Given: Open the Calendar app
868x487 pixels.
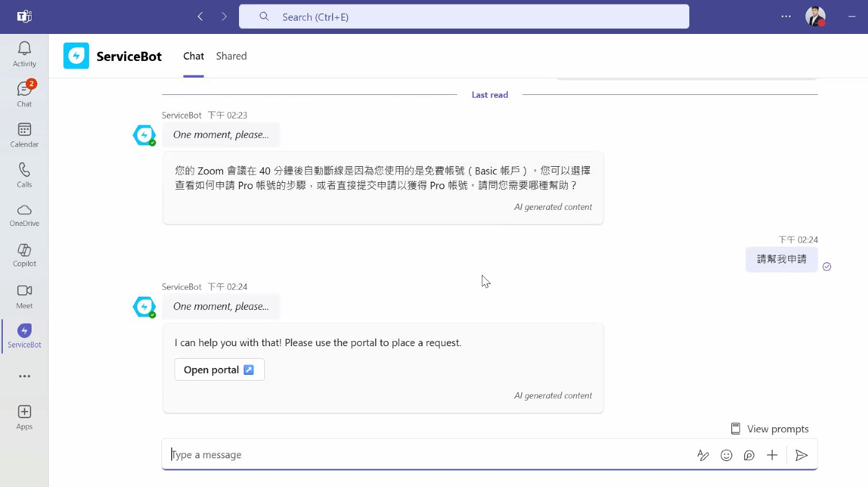Looking at the screenshot, I should pos(24,135).
